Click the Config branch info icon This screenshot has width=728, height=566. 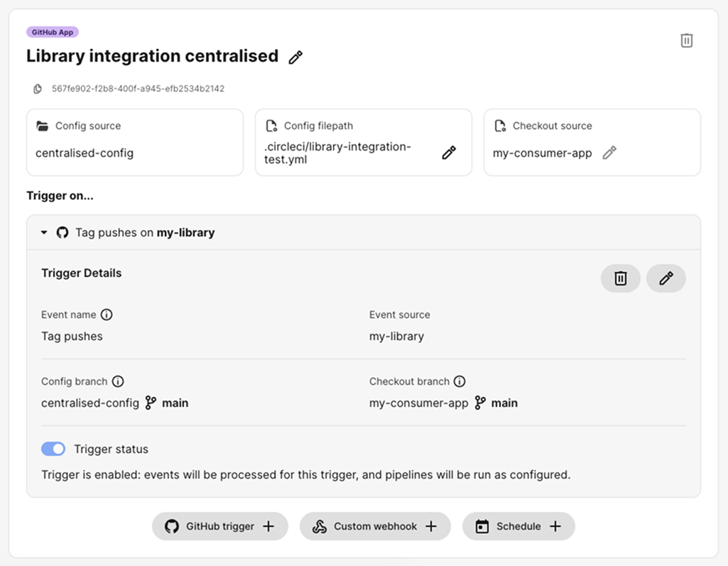pos(118,381)
